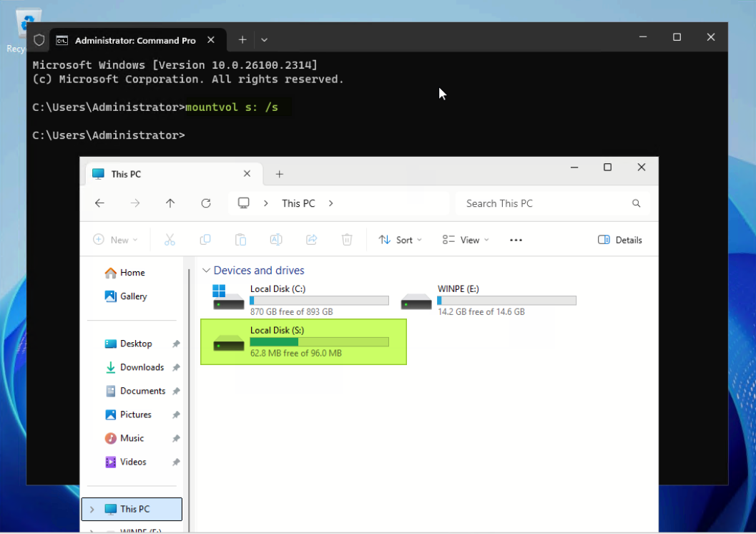Toggle the Details pane on
The width and height of the screenshot is (756, 534).
tap(619, 239)
